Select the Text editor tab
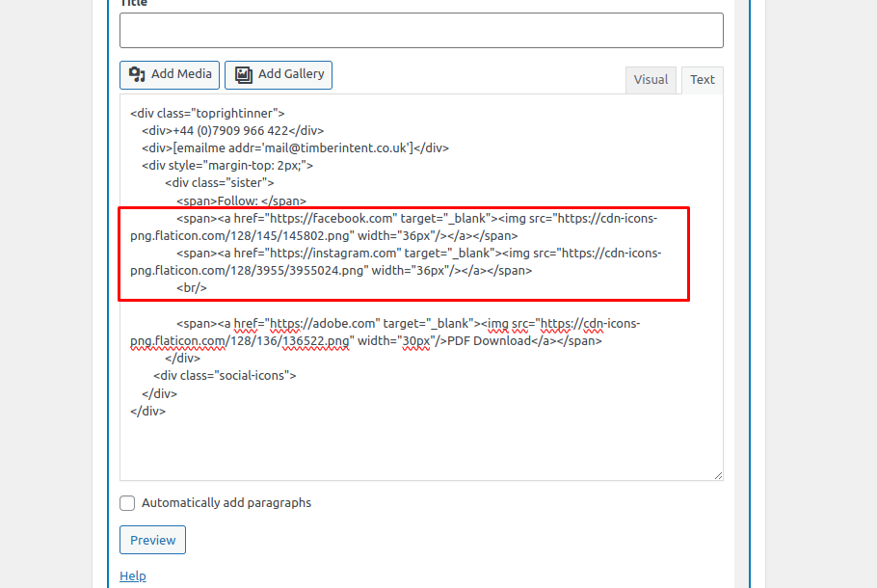 point(703,80)
